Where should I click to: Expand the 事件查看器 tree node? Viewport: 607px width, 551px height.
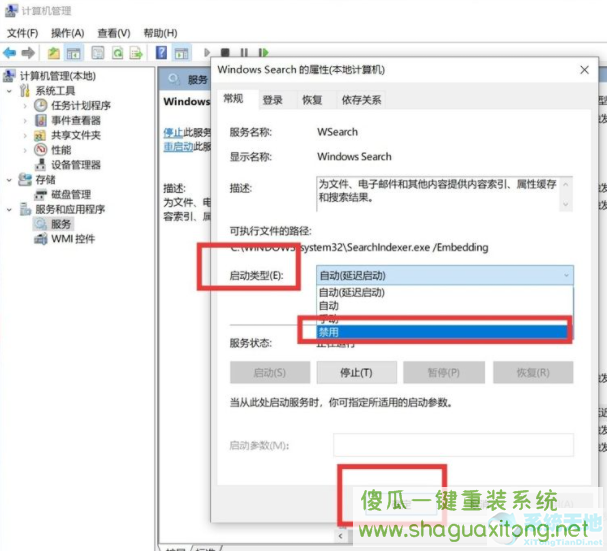tap(25, 121)
